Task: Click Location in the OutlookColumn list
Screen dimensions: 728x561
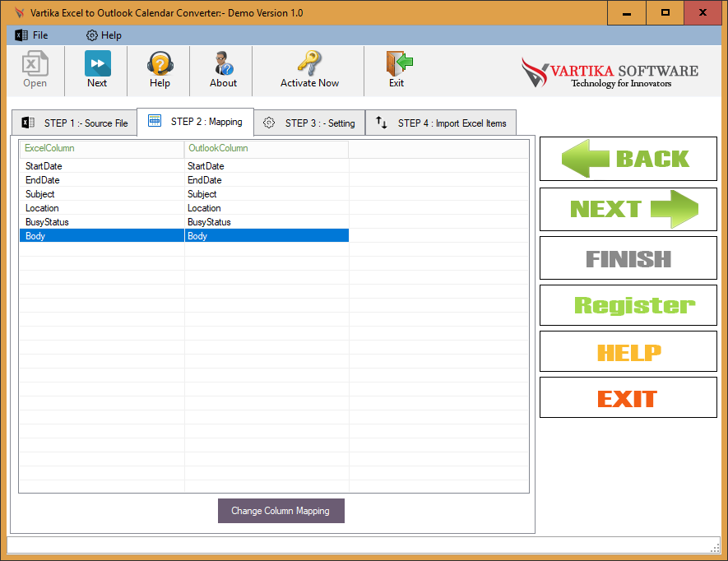Action: point(204,208)
